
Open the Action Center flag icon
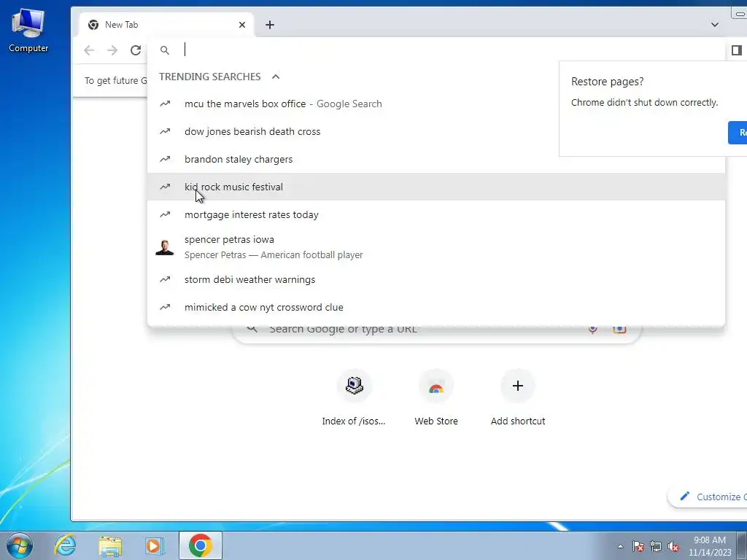[638, 546]
